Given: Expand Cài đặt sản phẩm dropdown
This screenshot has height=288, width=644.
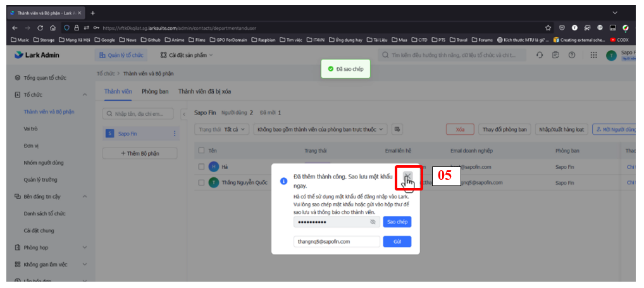Looking at the screenshot, I should pyautogui.click(x=187, y=55).
